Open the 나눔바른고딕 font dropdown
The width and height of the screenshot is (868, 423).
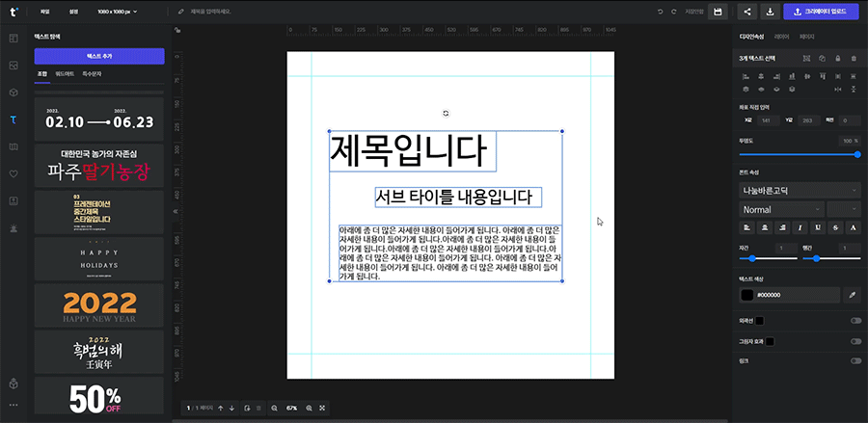(800, 191)
